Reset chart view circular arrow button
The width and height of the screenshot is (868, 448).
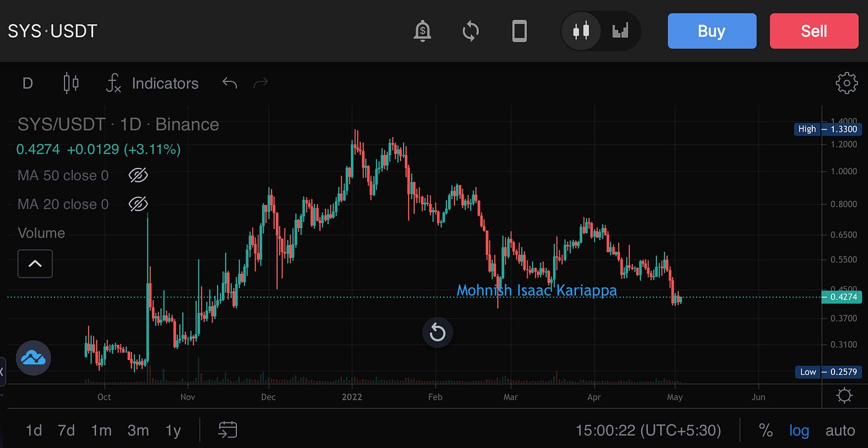coord(438,333)
